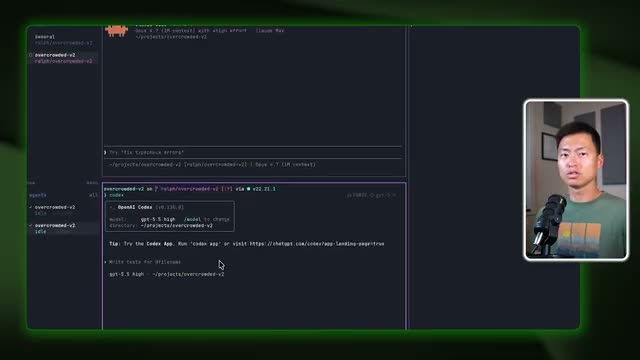Click the '/model to change' hint
The image size is (640, 360).
point(207,219)
